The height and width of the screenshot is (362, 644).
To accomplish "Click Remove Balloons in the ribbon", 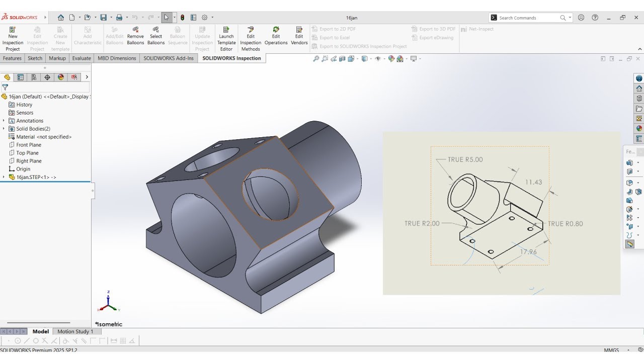I will click(135, 36).
